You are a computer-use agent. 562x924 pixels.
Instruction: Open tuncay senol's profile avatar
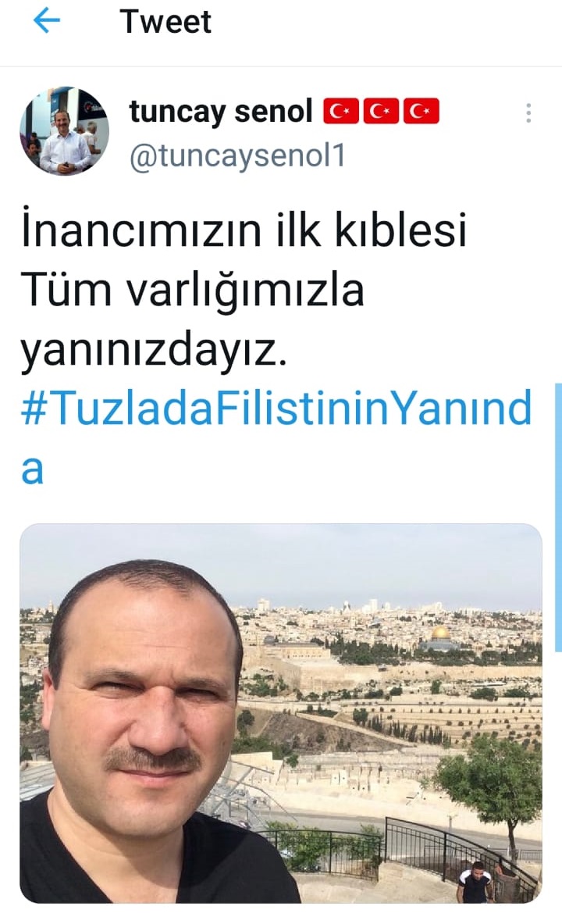pos(64,130)
